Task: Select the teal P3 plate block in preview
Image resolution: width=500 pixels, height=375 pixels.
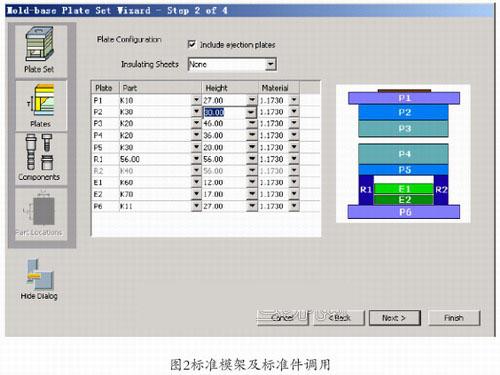Action: click(x=403, y=129)
